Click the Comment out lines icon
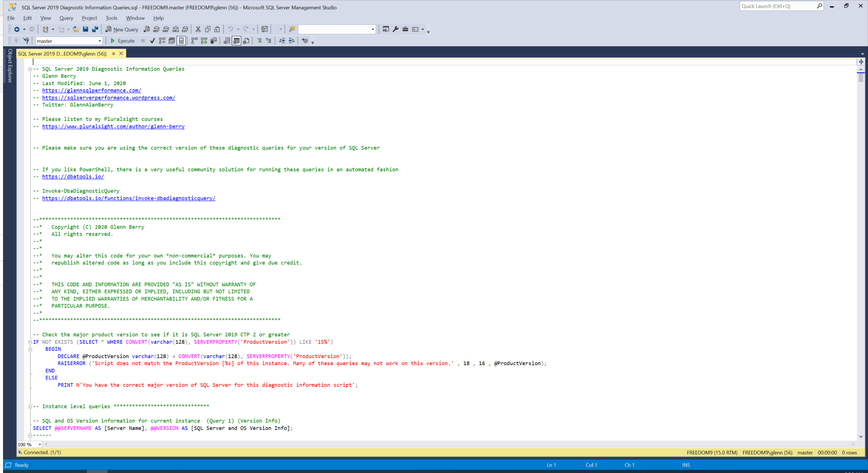Image resolution: width=868 pixels, height=473 pixels. pyautogui.click(x=259, y=41)
